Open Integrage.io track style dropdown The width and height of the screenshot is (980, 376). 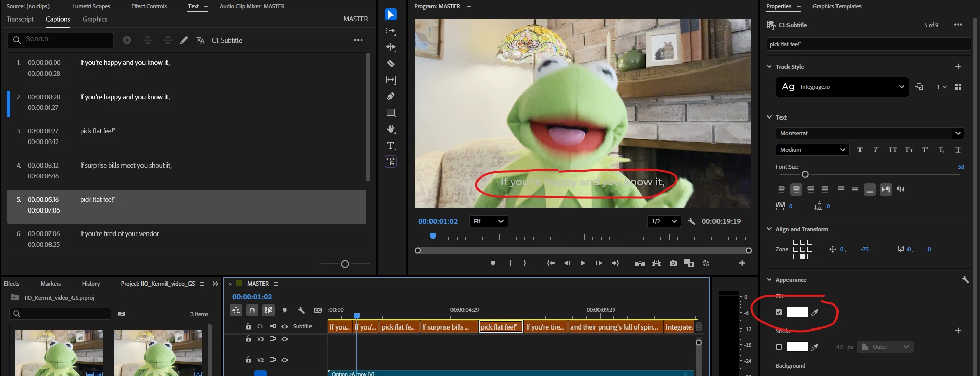(842, 87)
